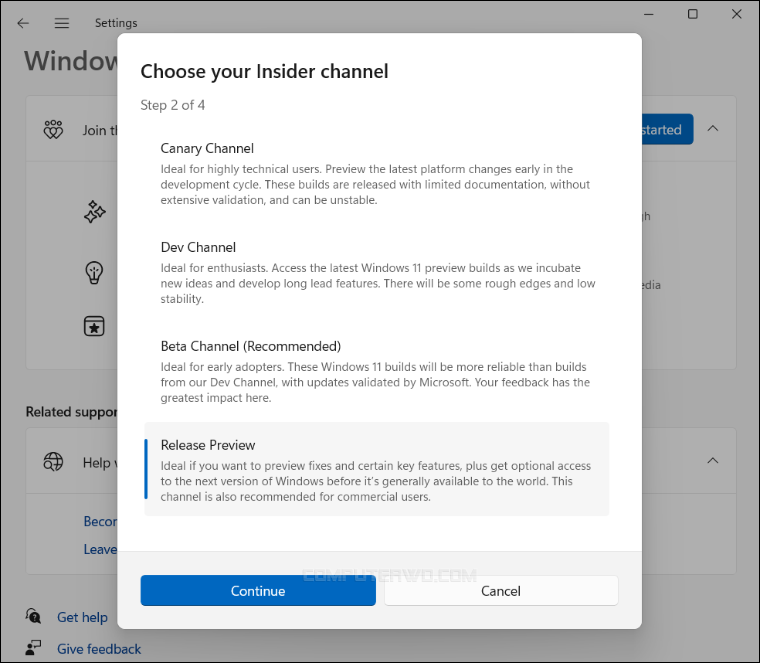
Task: Click the Get help chat icon
Action: pos(33,616)
